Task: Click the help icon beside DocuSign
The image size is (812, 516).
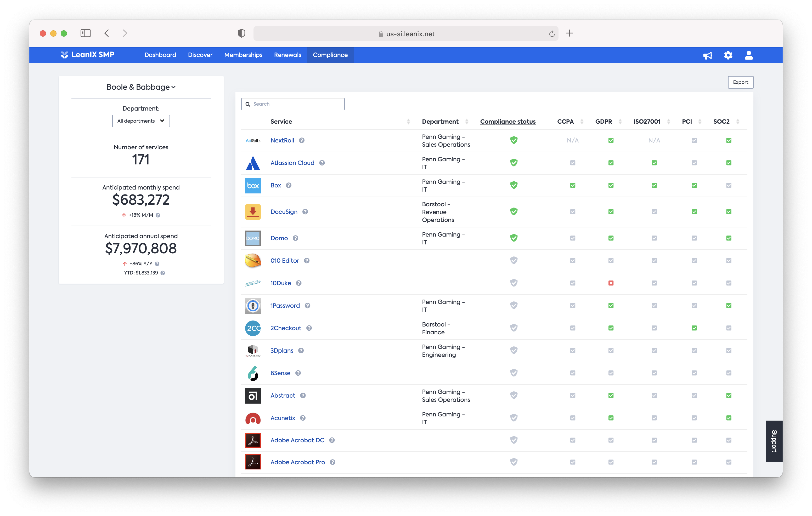Action: 305,212
